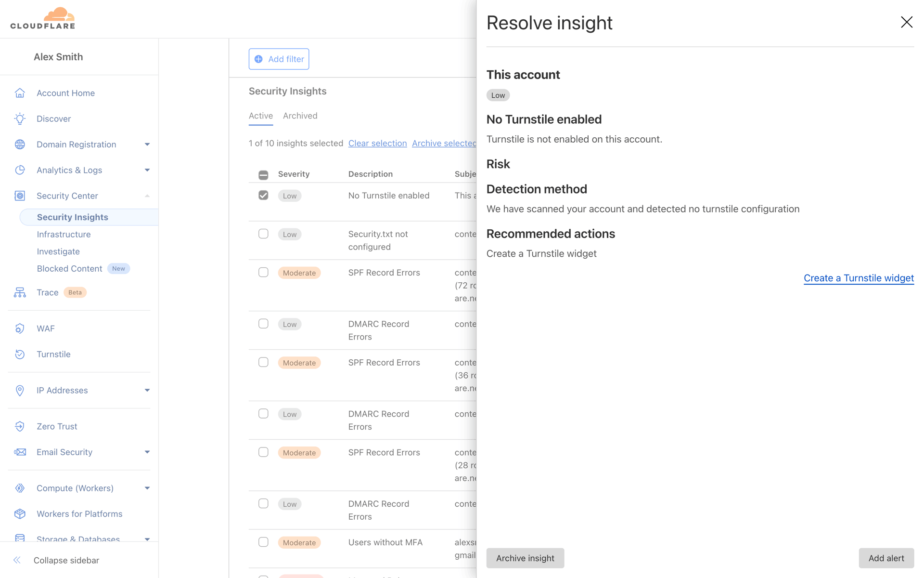This screenshot has width=924, height=578.
Task: Expand Email Security dropdown arrow
Action: pos(147,452)
